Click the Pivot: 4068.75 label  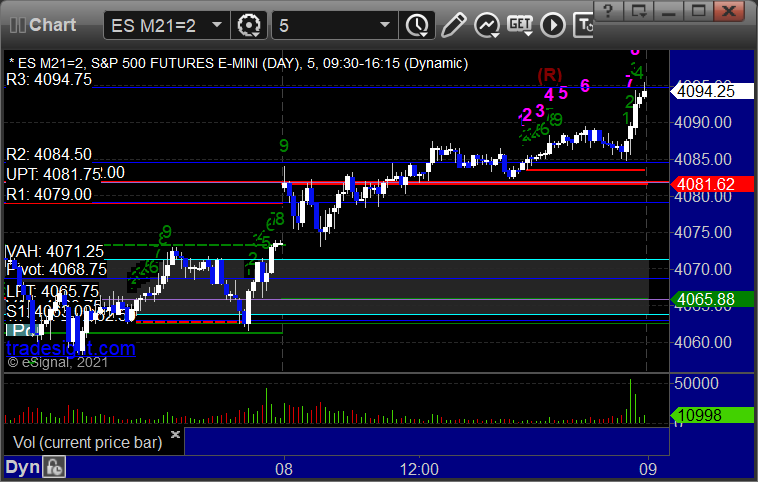point(57,269)
